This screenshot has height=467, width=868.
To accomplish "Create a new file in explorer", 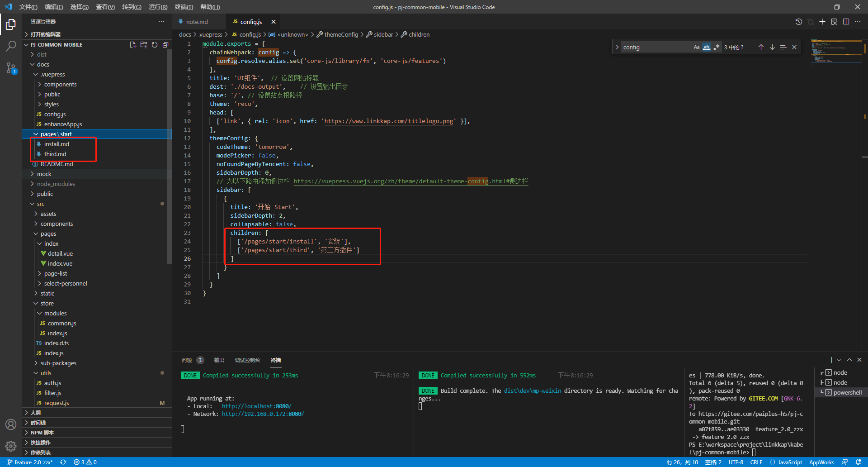I will pos(133,45).
